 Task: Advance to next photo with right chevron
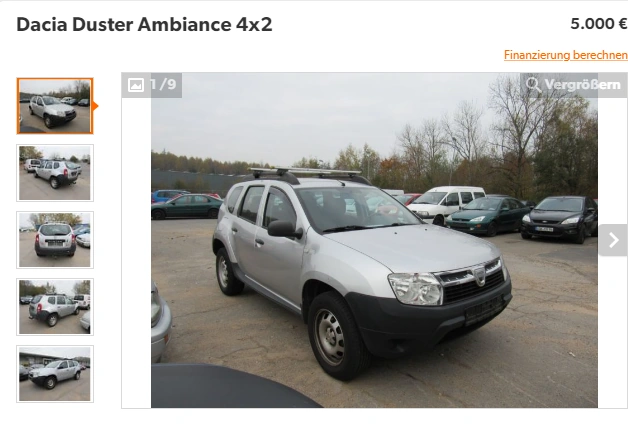click(x=614, y=240)
